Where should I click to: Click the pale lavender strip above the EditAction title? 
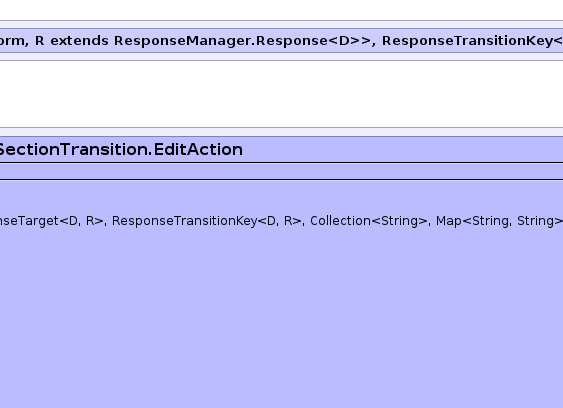click(x=282, y=132)
